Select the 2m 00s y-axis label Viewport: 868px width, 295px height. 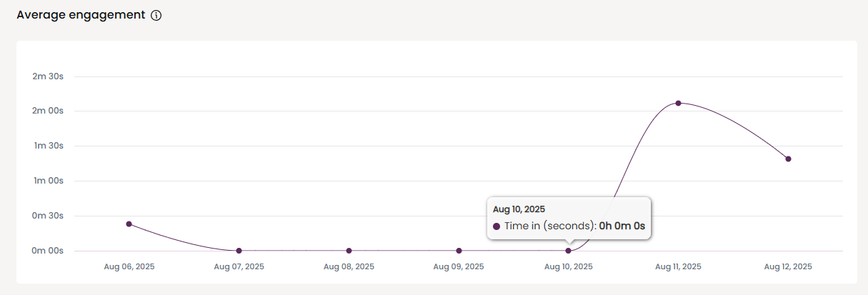(48, 111)
